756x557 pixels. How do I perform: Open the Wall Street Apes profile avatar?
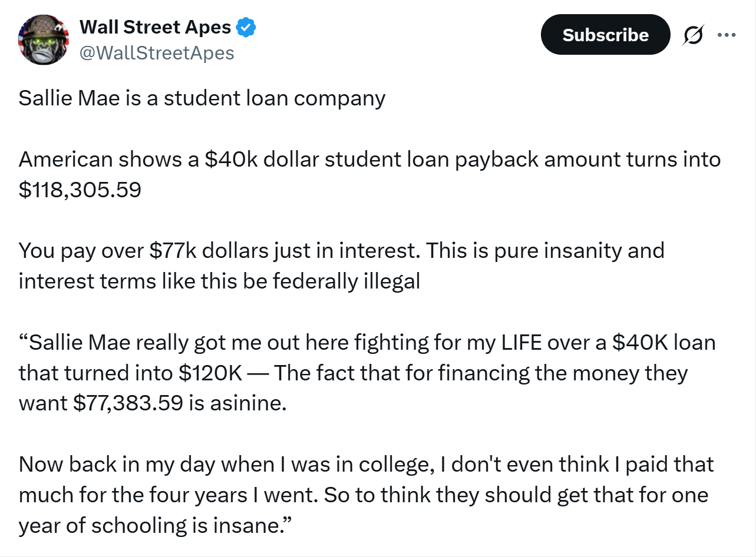pos(45,39)
